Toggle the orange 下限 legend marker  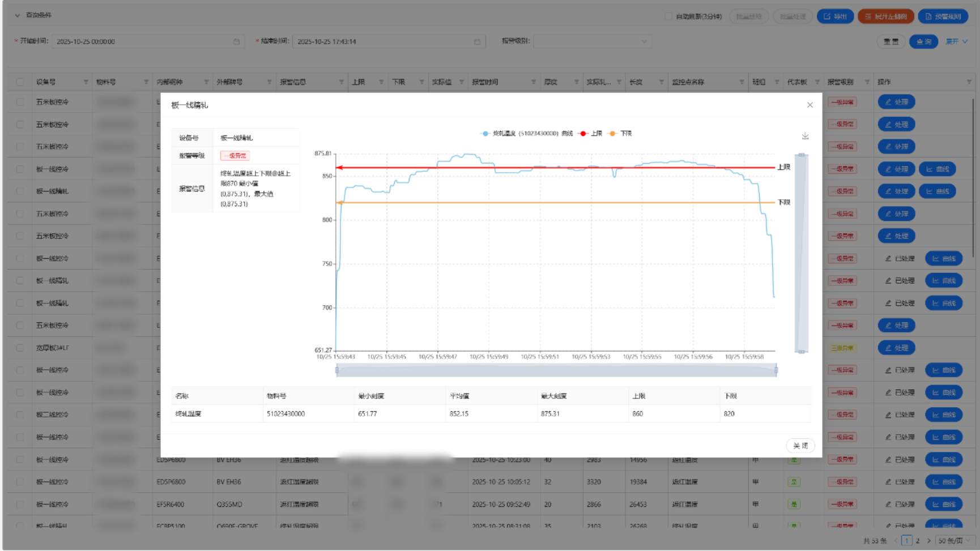(x=612, y=134)
